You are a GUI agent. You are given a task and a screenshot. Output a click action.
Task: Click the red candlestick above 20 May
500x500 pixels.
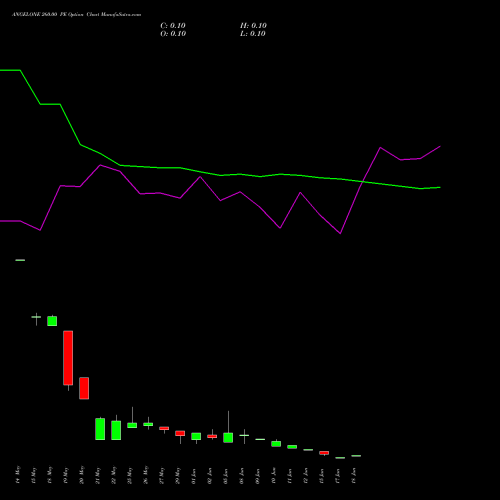tap(84, 388)
